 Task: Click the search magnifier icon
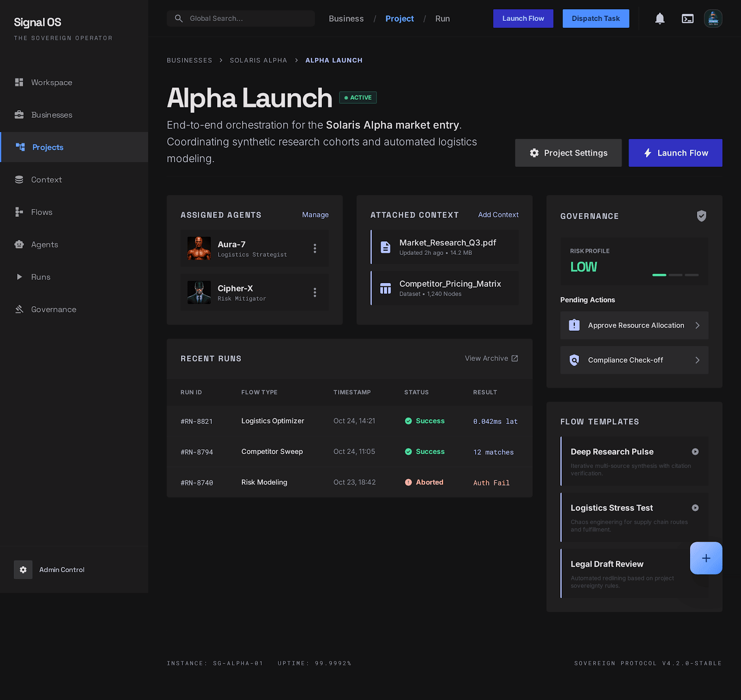tap(179, 19)
